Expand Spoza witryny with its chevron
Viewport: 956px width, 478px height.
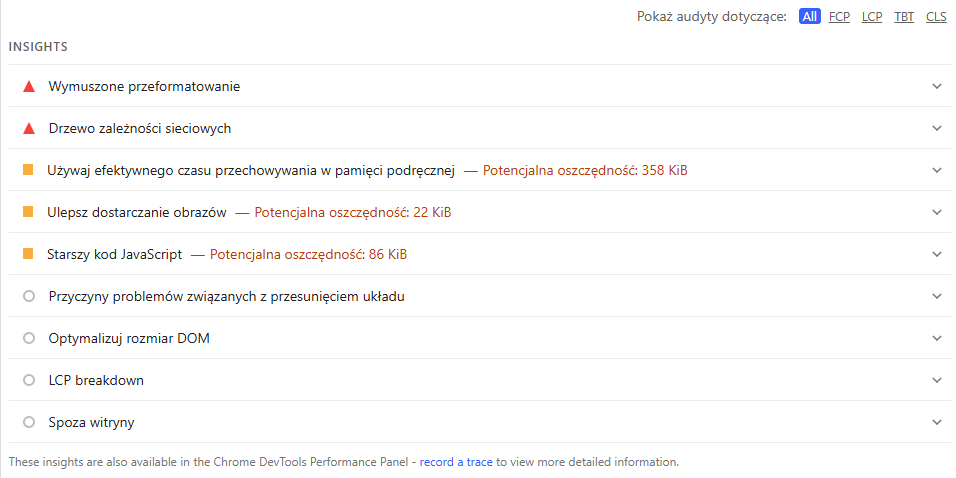[x=937, y=422]
